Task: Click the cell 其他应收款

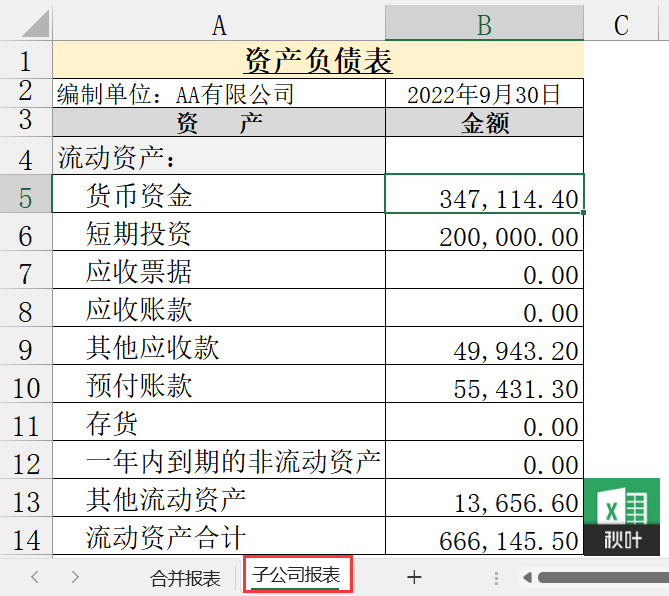Action: 219,346
